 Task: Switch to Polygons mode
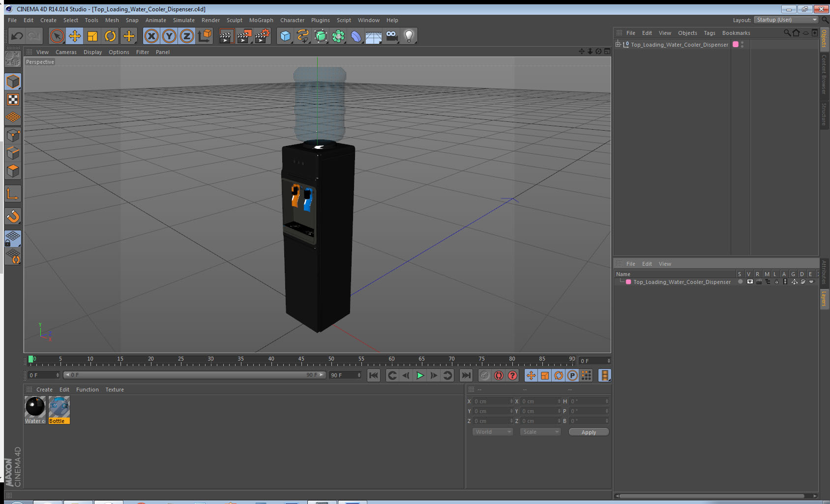pyautogui.click(x=13, y=170)
